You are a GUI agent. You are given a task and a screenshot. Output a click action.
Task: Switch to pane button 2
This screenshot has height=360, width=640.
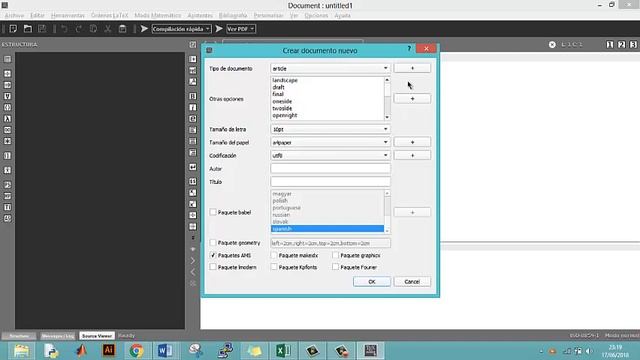(x=621, y=44)
